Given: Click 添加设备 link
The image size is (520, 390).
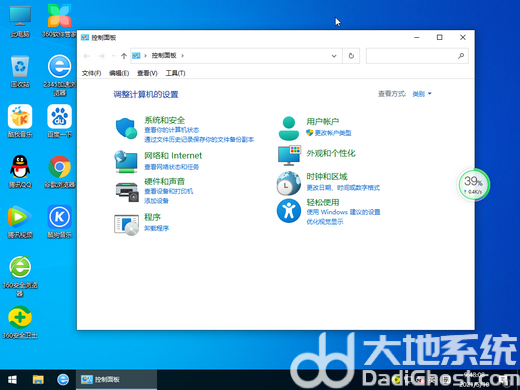Looking at the screenshot, I should (x=156, y=201).
